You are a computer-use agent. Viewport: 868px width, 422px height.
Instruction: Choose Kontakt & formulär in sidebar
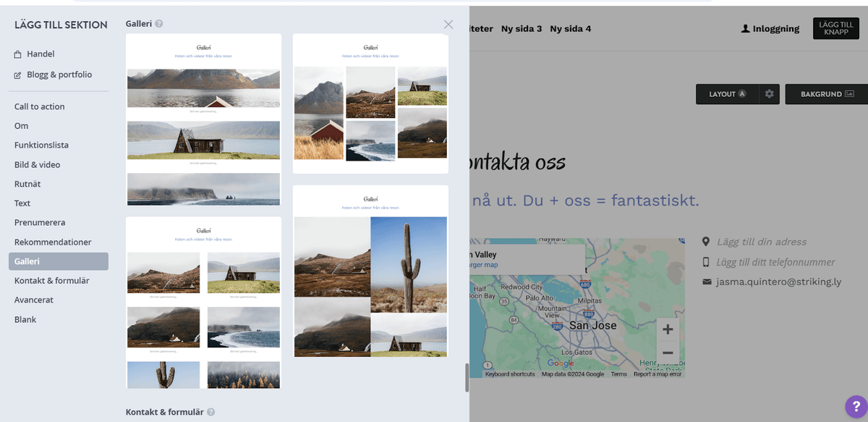[52, 281]
